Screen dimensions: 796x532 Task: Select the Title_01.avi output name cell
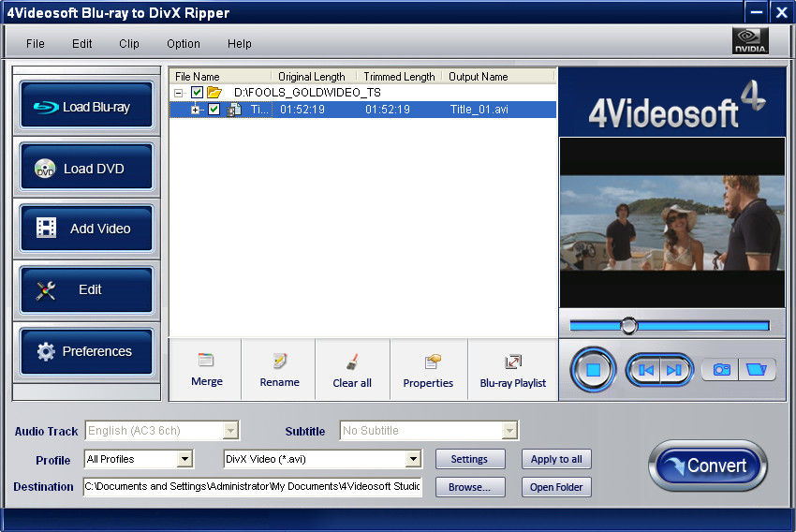479,110
